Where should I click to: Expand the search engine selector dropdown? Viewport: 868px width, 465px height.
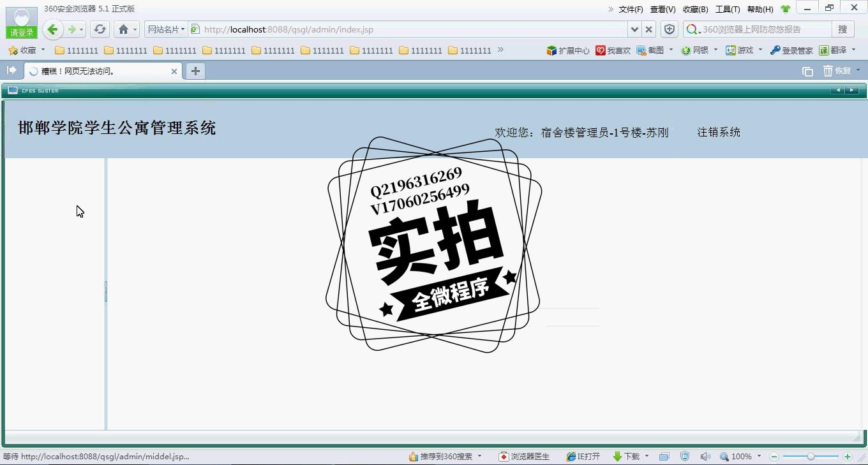(700, 31)
